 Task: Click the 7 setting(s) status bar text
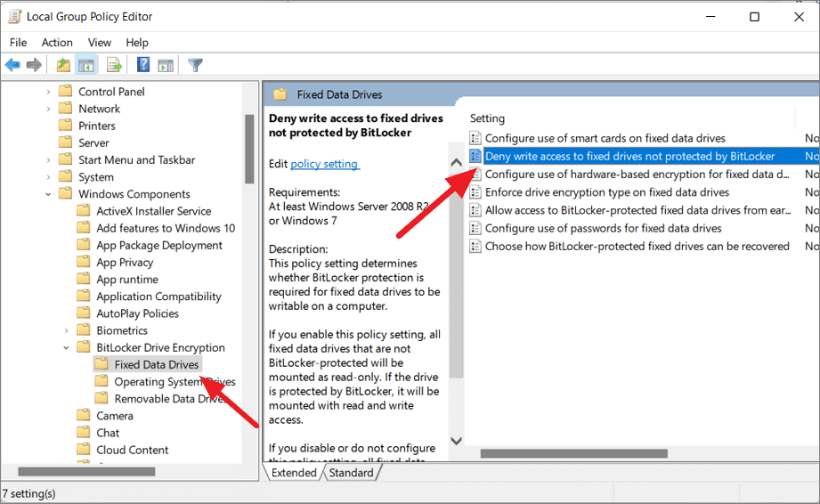point(28,493)
